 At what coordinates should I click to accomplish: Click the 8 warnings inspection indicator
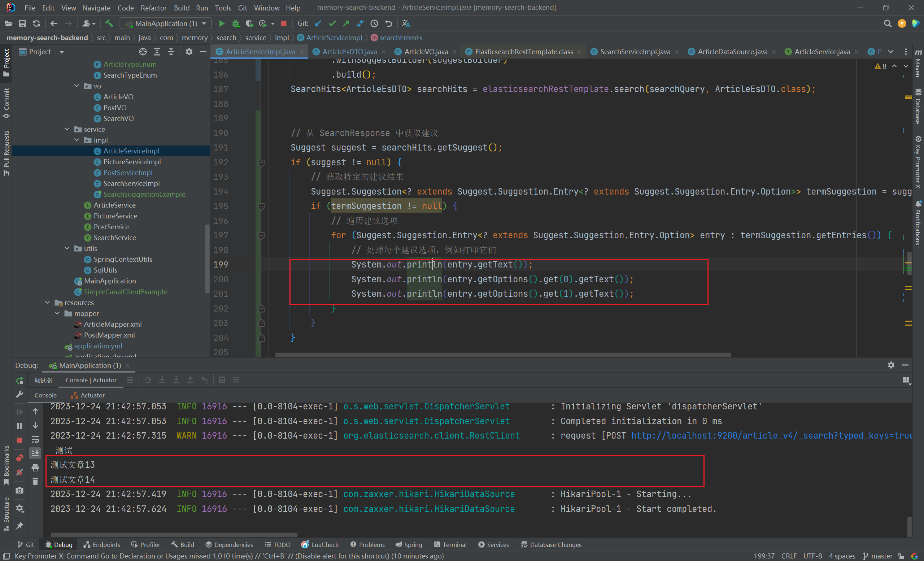click(x=880, y=66)
